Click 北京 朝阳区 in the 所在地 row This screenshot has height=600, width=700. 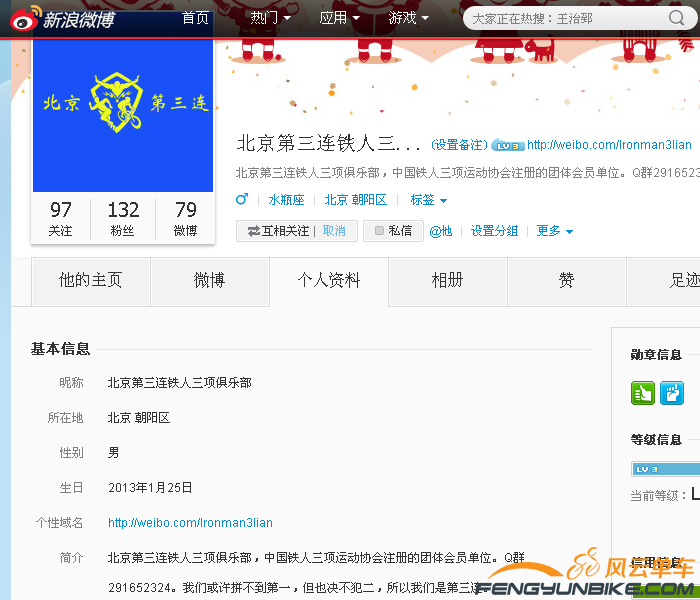(x=139, y=418)
